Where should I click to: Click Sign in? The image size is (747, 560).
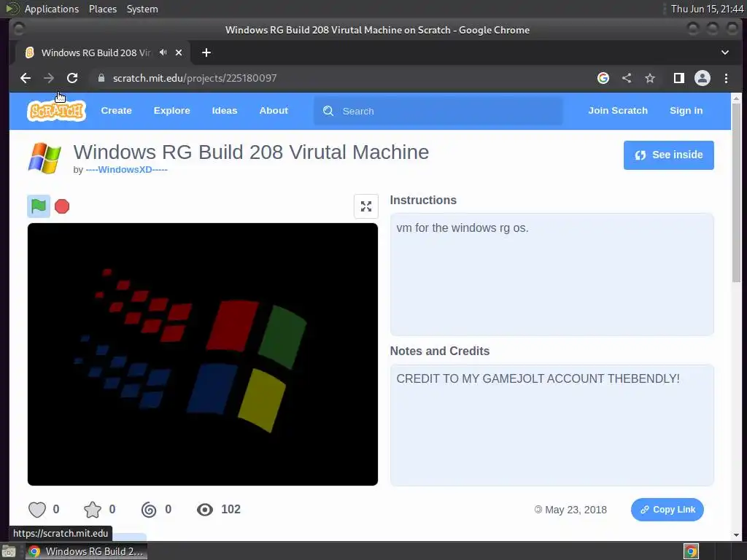(x=686, y=111)
